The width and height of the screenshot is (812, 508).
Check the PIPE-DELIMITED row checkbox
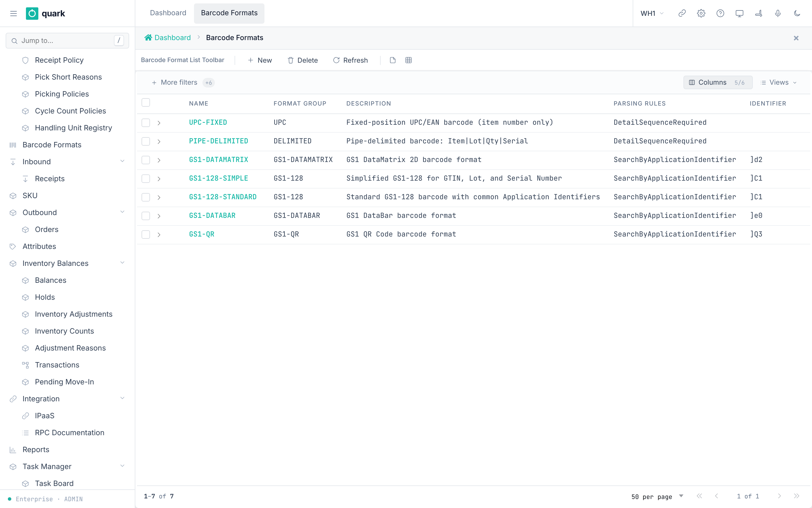click(145, 141)
